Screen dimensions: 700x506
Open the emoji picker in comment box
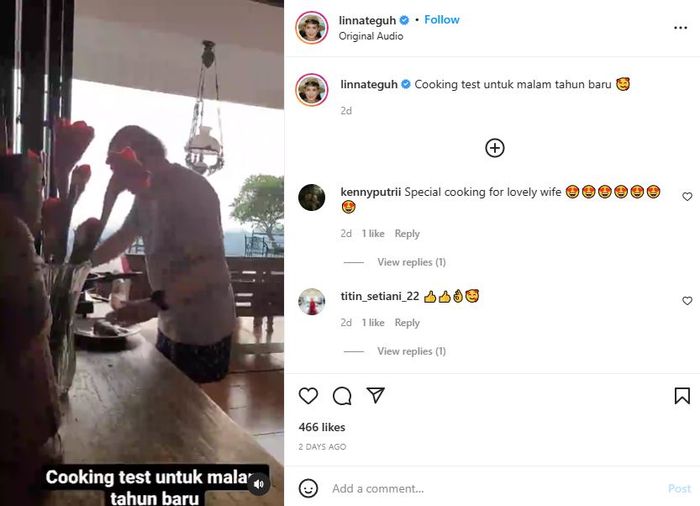point(309,488)
